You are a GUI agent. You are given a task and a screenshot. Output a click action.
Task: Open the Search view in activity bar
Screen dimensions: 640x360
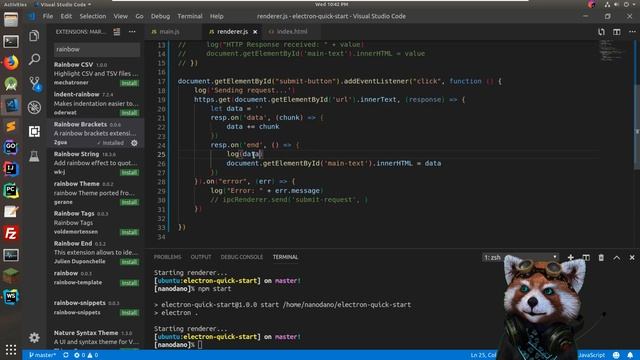point(34,60)
